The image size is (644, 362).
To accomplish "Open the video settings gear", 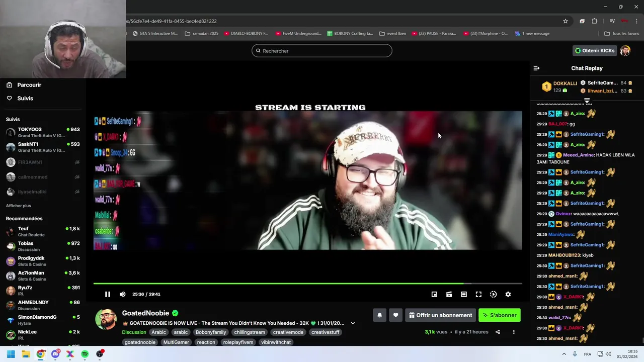I will pyautogui.click(x=508, y=294).
